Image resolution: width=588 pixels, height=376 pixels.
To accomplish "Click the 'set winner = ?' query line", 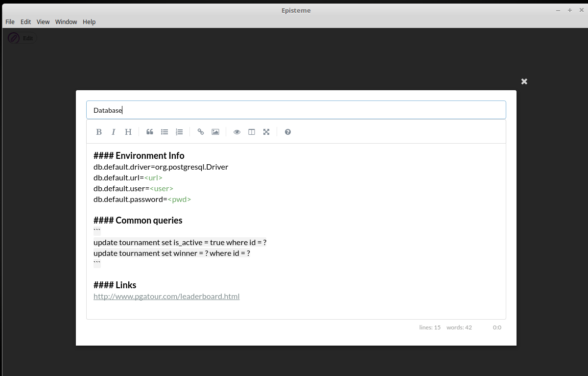I will point(172,253).
